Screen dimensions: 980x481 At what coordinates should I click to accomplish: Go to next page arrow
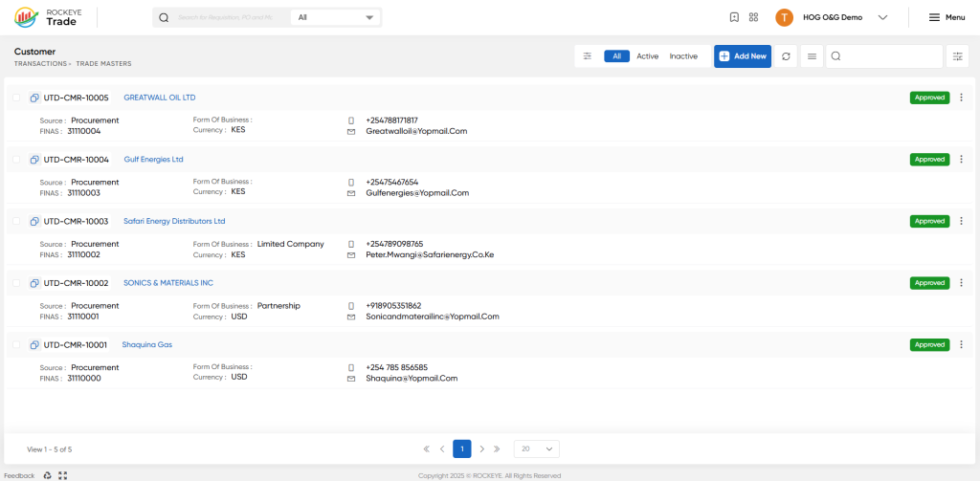coord(482,448)
